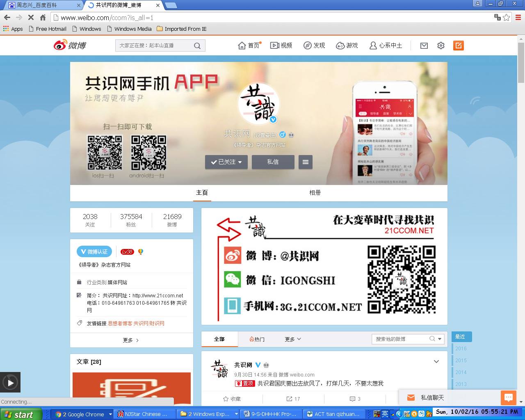Viewport: 525px width, 420px height.
Task: View the 2038 关注 following list
Action: (90, 220)
